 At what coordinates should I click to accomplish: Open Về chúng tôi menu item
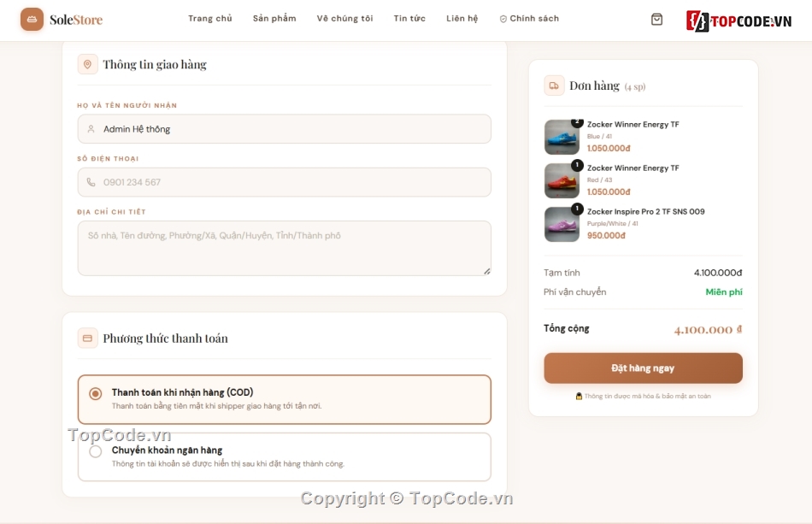pos(345,19)
